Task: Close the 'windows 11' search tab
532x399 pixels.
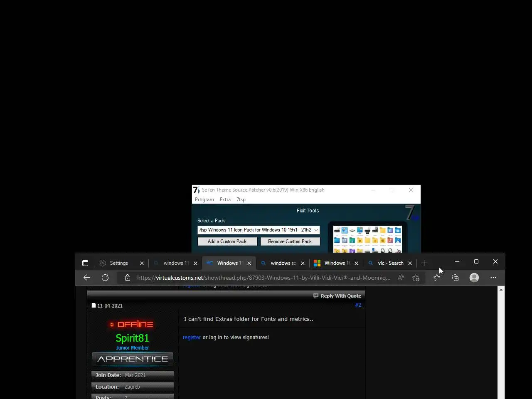Action: coord(195,263)
